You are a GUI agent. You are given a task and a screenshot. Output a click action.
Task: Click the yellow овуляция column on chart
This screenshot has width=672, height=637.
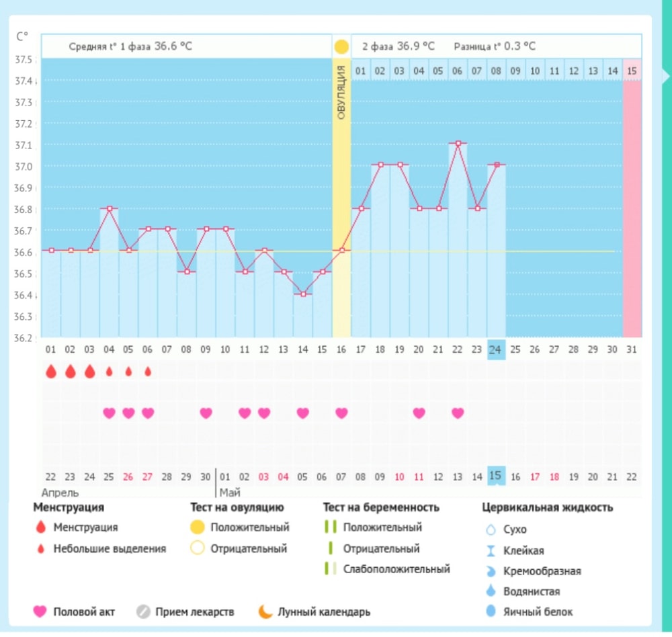(x=341, y=202)
